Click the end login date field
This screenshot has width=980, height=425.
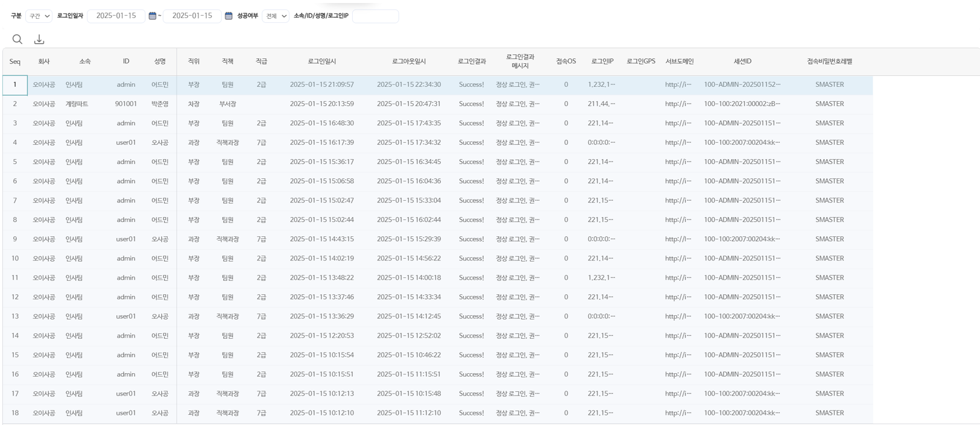[x=192, y=16]
